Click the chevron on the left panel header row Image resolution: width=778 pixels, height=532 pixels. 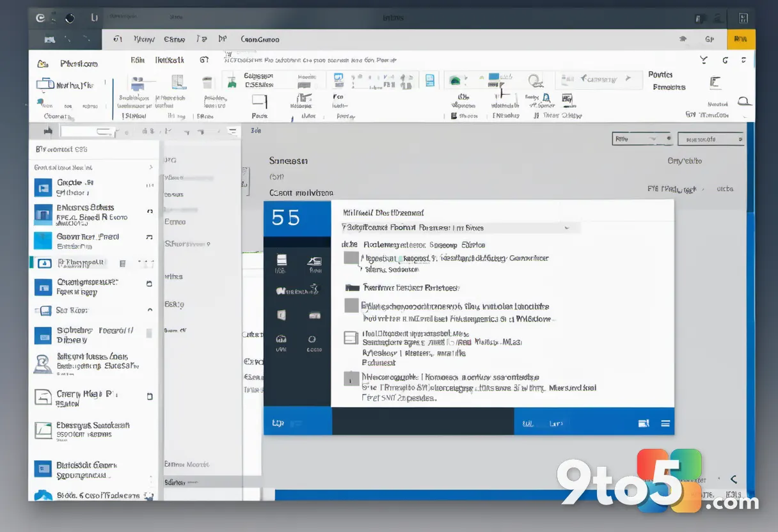point(151,168)
